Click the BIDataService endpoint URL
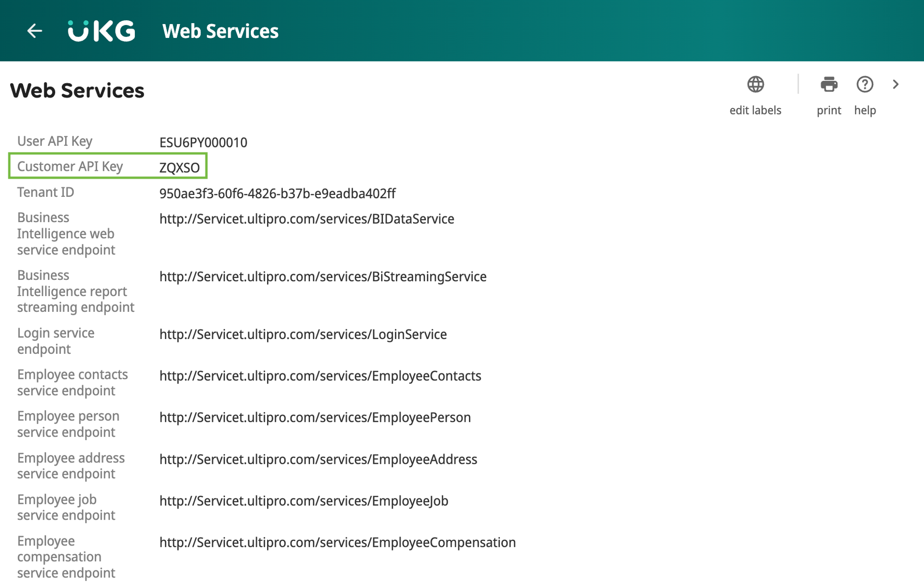This screenshot has width=924, height=588. click(307, 219)
